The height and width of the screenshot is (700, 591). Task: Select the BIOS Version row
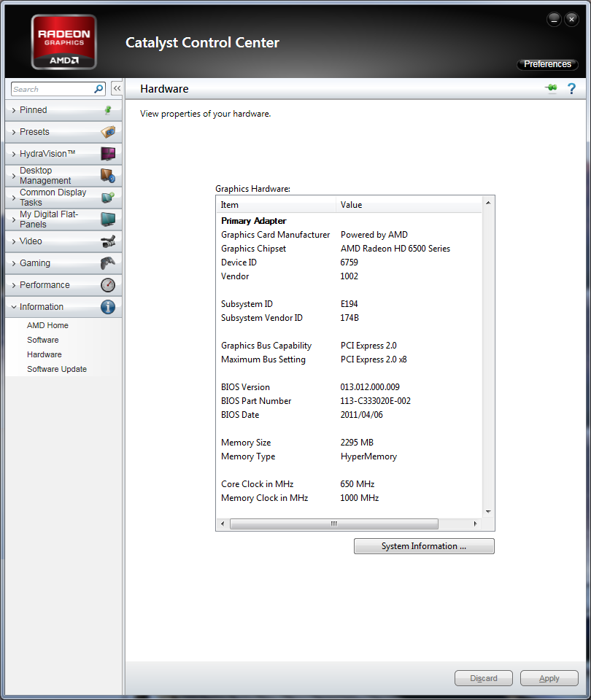[x=349, y=387]
